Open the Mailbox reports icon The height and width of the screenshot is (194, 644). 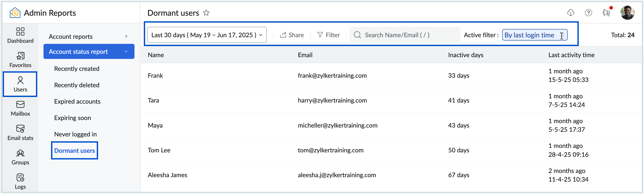pyautogui.click(x=20, y=108)
